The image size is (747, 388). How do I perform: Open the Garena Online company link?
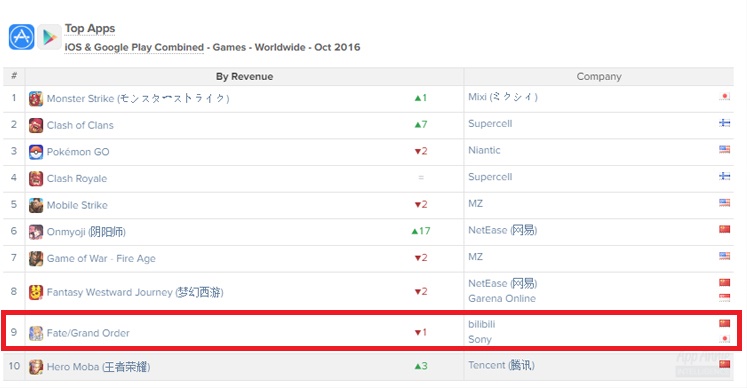[x=502, y=298]
